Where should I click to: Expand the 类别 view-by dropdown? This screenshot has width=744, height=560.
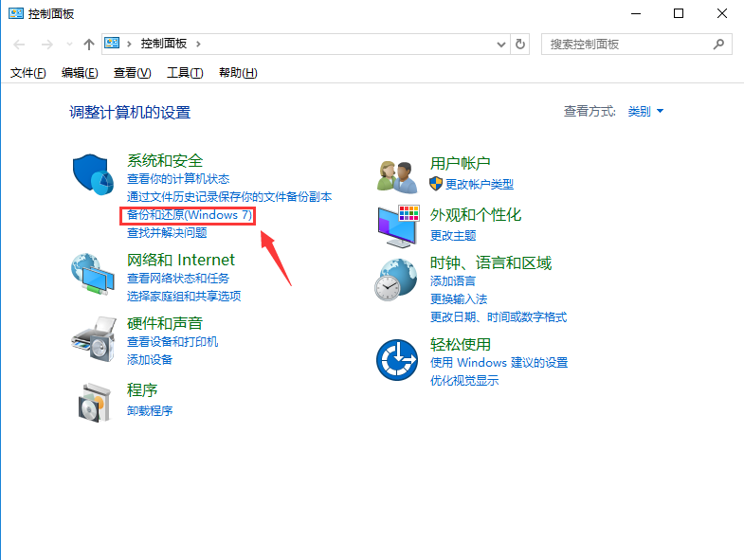(x=645, y=112)
